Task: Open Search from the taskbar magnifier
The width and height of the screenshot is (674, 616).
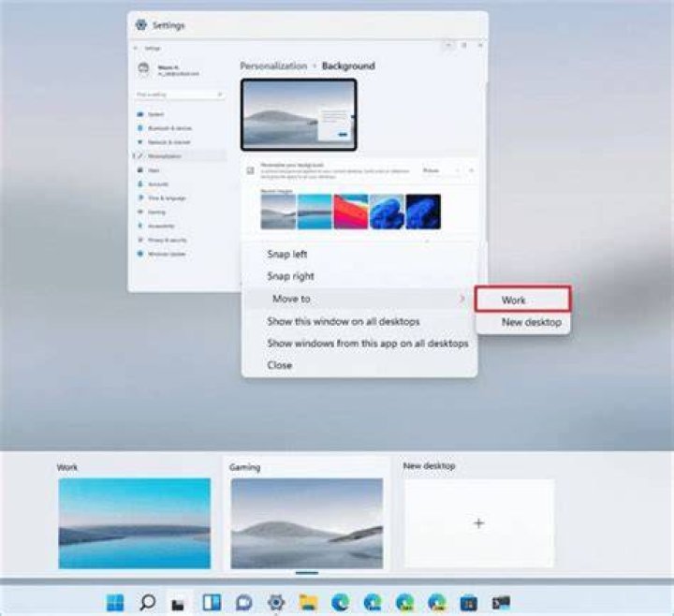Action: pos(148,602)
